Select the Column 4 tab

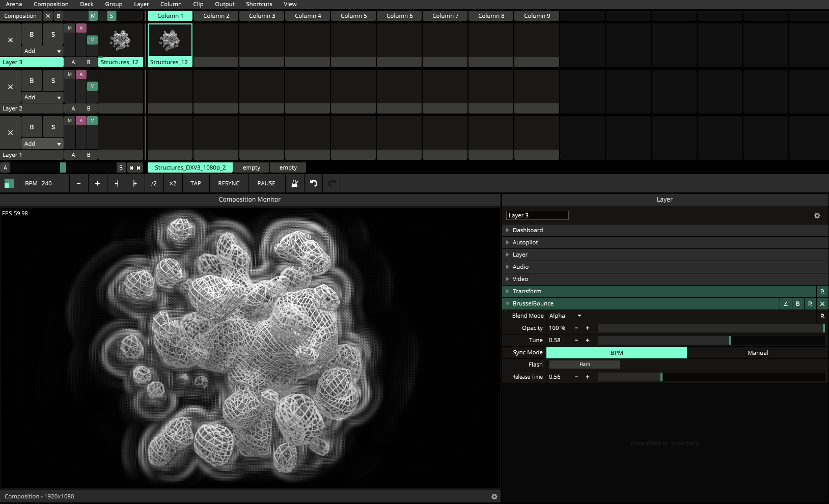[308, 16]
